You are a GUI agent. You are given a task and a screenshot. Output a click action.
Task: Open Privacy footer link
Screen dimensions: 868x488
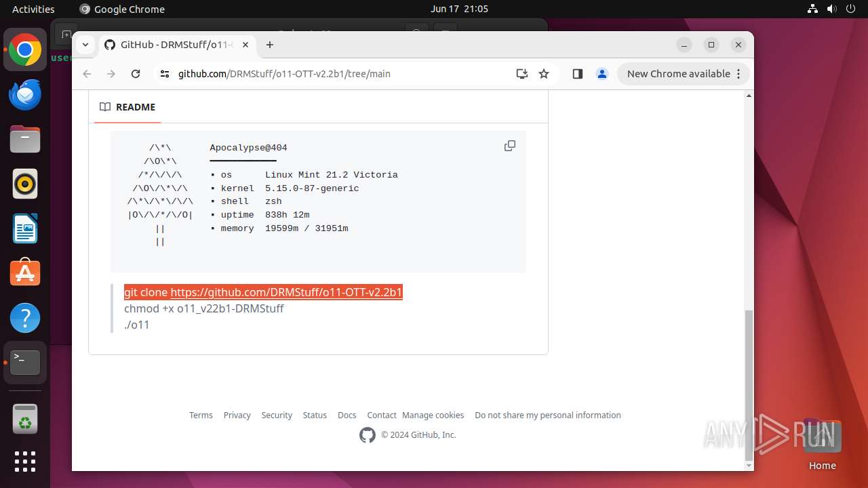(x=237, y=415)
